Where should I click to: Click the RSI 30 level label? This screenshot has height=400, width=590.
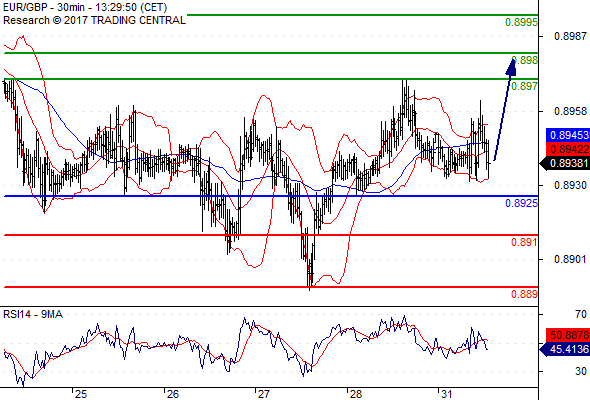coord(581,371)
